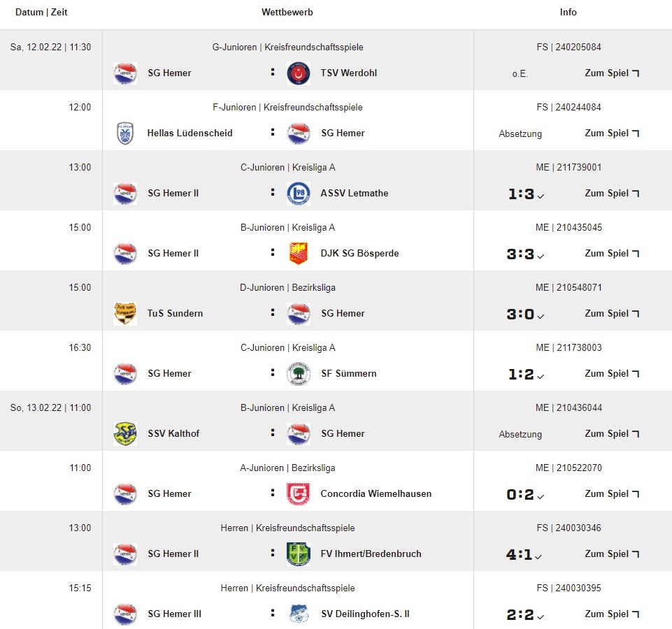Click the ASSV Letmathe club logo
The height and width of the screenshot is (629, 672).
pos(299,194)
